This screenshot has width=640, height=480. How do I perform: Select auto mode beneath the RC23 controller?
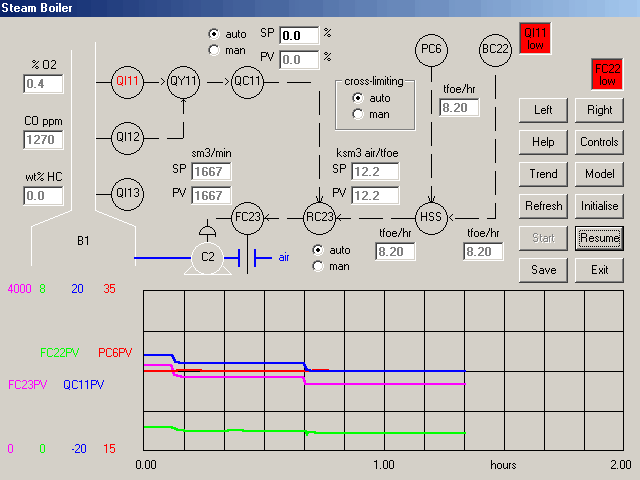point(318,249)
